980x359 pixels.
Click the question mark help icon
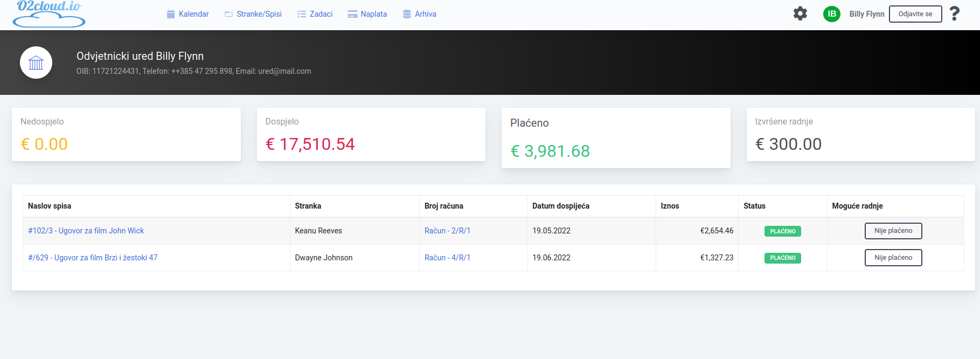click(954, 13)
